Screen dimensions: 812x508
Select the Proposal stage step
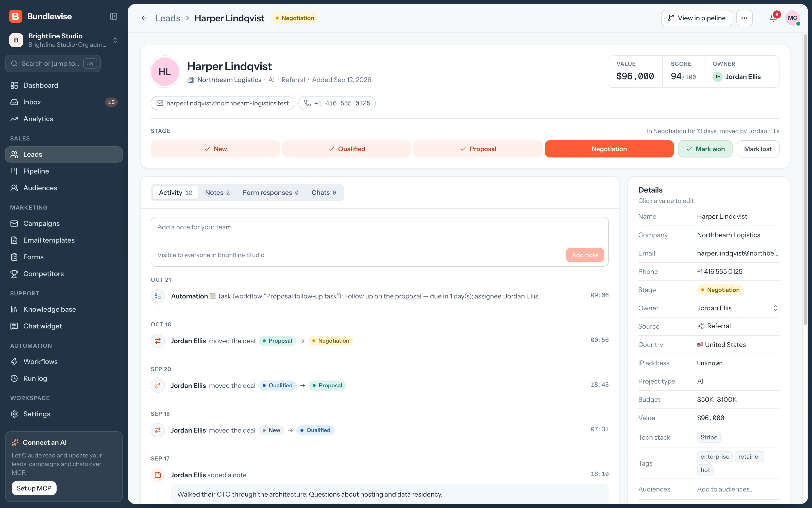coord(478,149)
